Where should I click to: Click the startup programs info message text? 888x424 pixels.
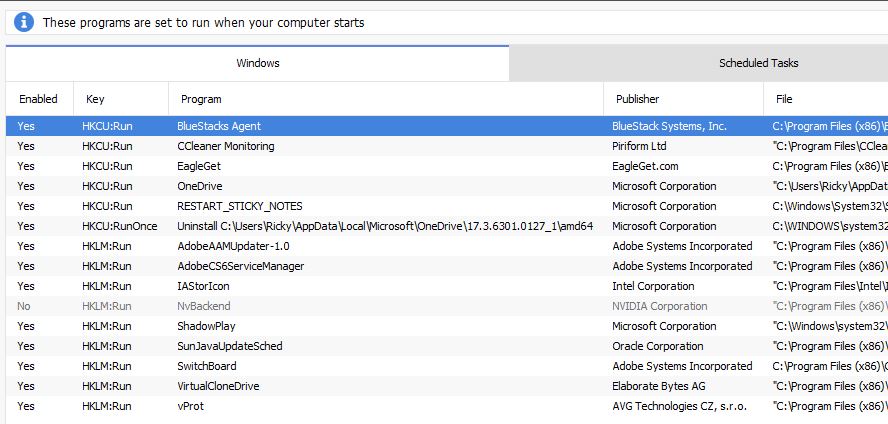point(203,23)
